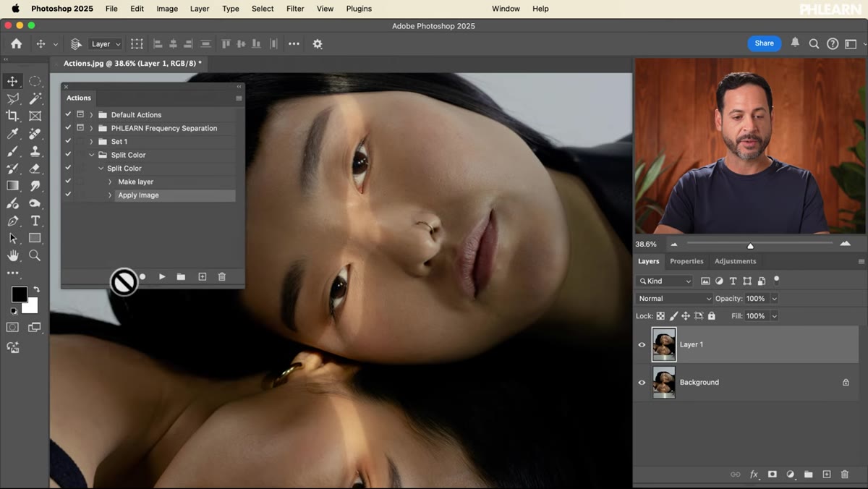Begin recording with the Actions record button
This screenshot has width=868, height=489.
[x=142, y=276]
